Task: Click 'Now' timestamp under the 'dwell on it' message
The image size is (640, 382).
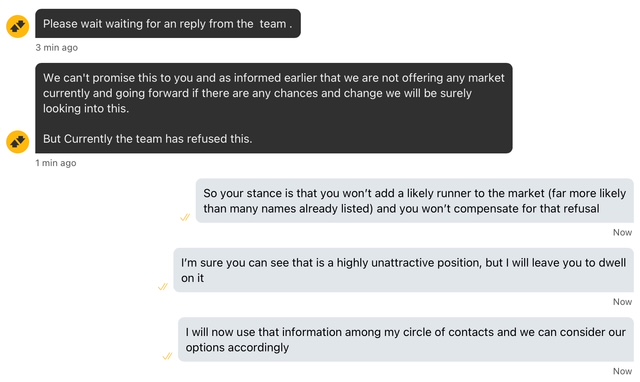Action: pyautogui.click(x=622, y=302)
